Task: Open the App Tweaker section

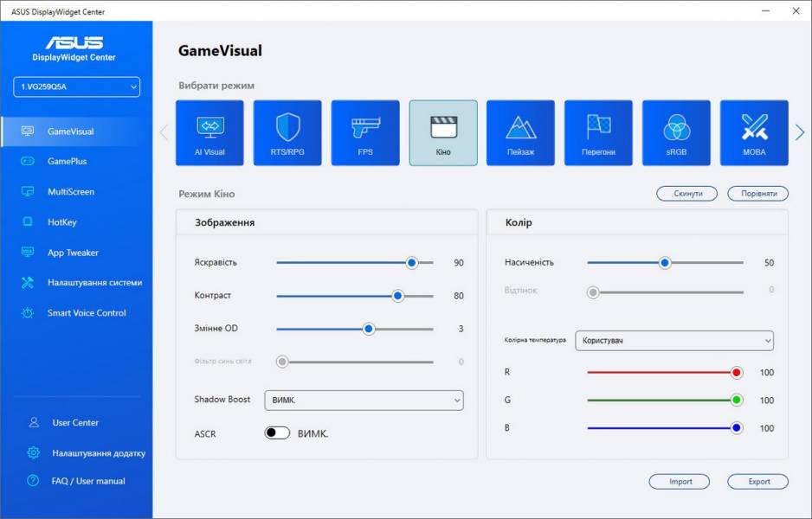Action: [73, 253]
